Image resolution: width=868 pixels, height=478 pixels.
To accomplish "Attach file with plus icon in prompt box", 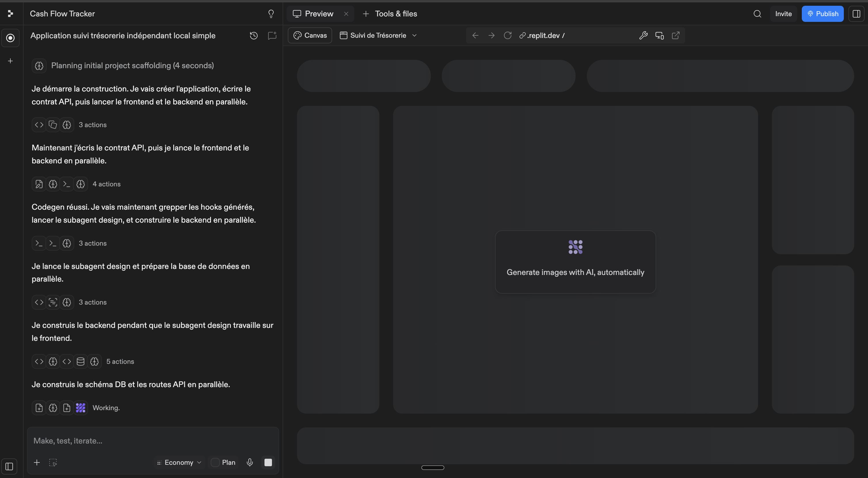I will 37,462.
